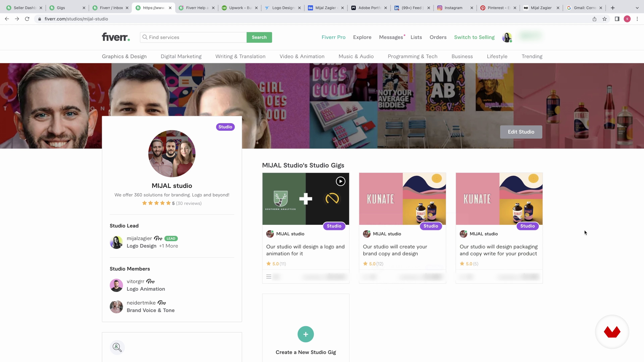Open gig titled design packaging and copy write
The width and height of the screenshot is (644, 362).
[x=498, y=250]
